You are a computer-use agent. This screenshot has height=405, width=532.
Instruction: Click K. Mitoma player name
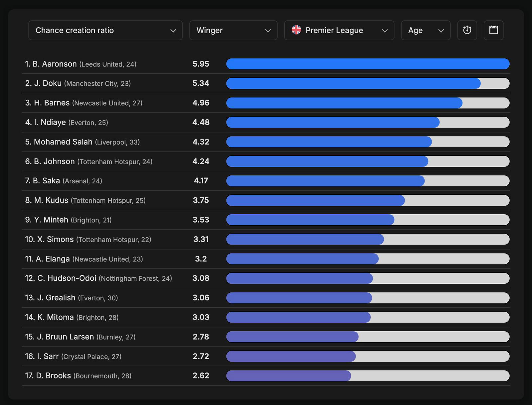55,317
